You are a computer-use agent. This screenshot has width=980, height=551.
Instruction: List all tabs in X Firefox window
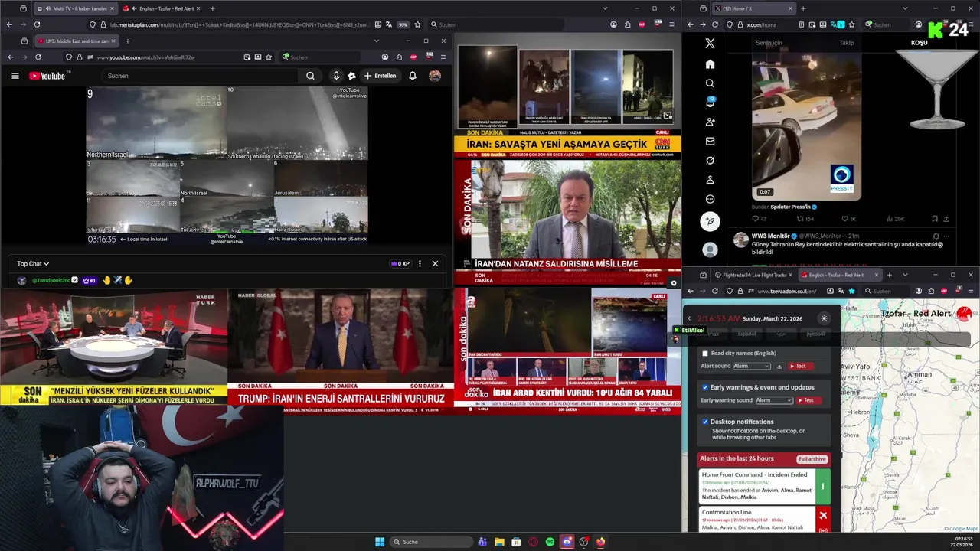905,8
